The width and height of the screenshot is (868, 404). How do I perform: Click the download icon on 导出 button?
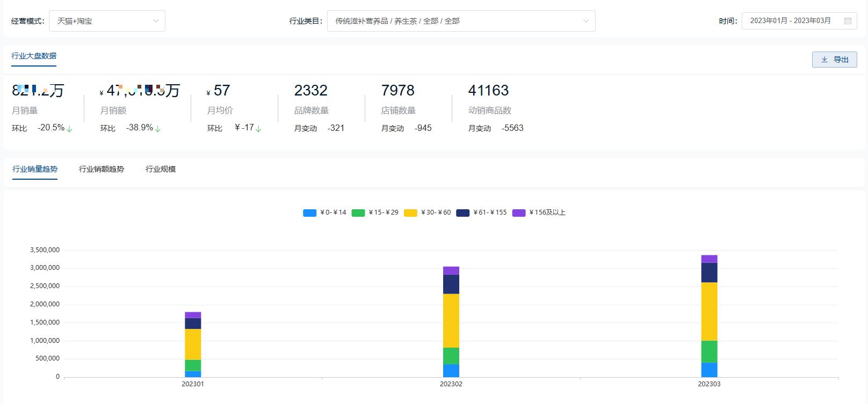tap(824, 60)
